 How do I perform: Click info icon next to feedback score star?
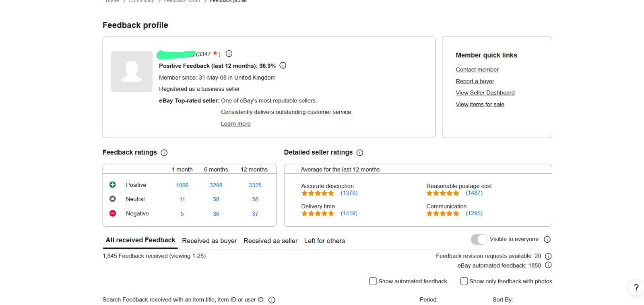(x=229, y=54)
